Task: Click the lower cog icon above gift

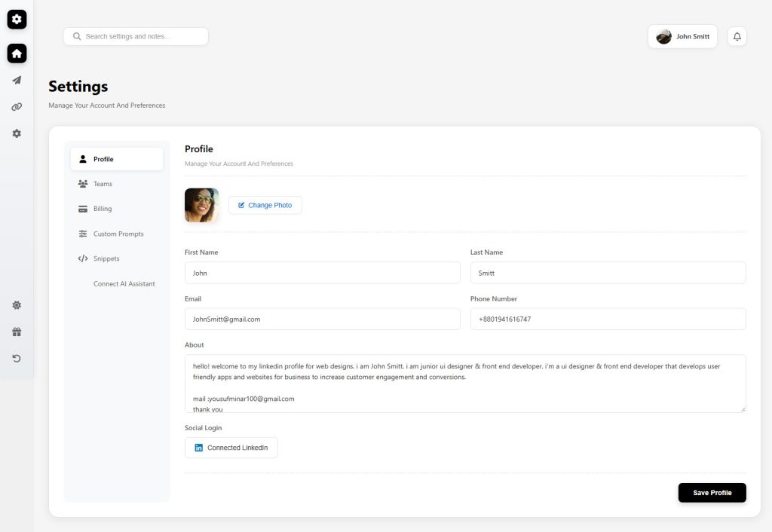Action: (17, 305)
